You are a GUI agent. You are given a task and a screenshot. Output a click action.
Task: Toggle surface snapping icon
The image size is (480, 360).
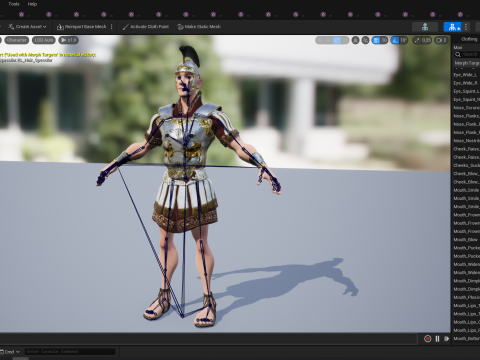(366, 40)
